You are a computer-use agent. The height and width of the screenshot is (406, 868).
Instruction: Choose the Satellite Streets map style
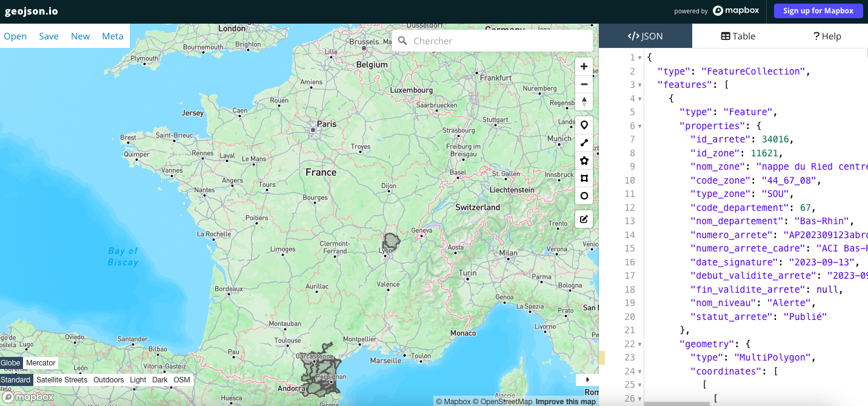click(62, 380)
